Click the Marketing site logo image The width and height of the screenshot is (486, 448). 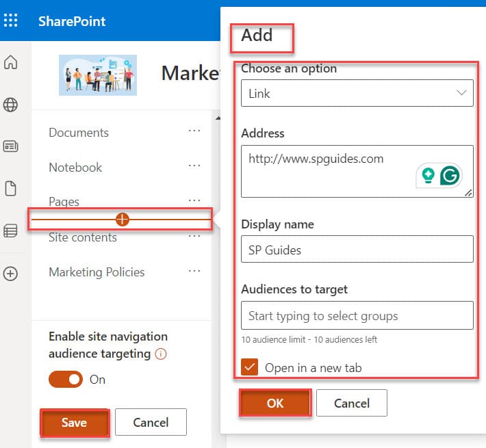[98, 75]
